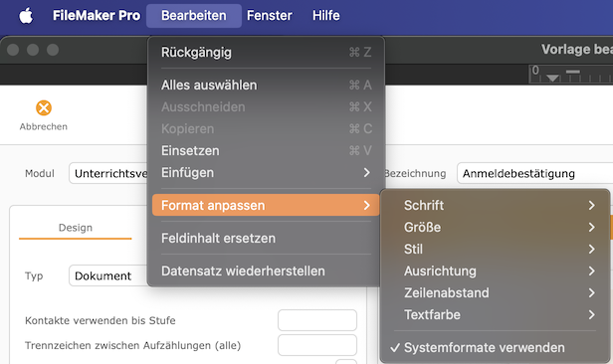Open the Apple menu

26,16
